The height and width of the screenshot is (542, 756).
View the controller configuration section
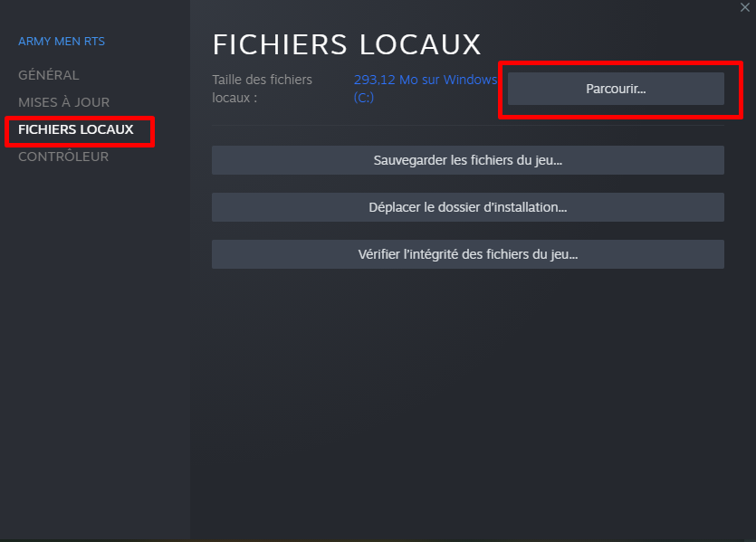pos(63,157)
